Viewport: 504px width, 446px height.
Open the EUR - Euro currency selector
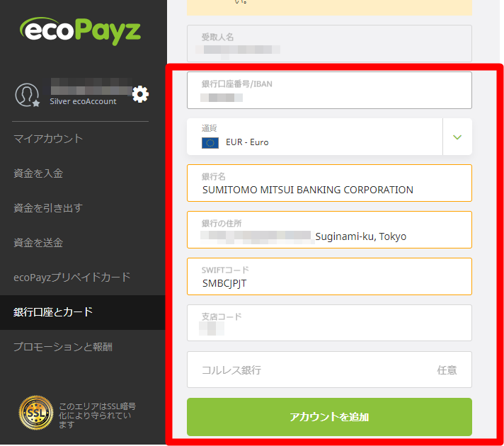point(329,137)
